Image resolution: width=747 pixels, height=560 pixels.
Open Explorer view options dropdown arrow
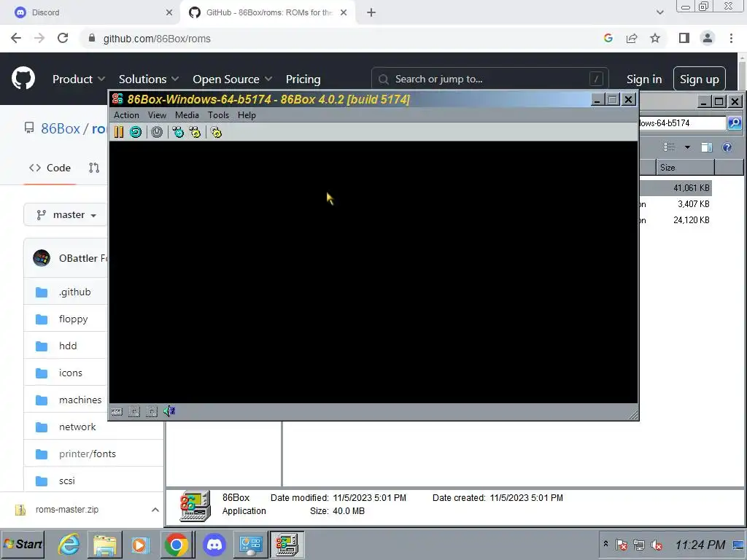(687, 147)
